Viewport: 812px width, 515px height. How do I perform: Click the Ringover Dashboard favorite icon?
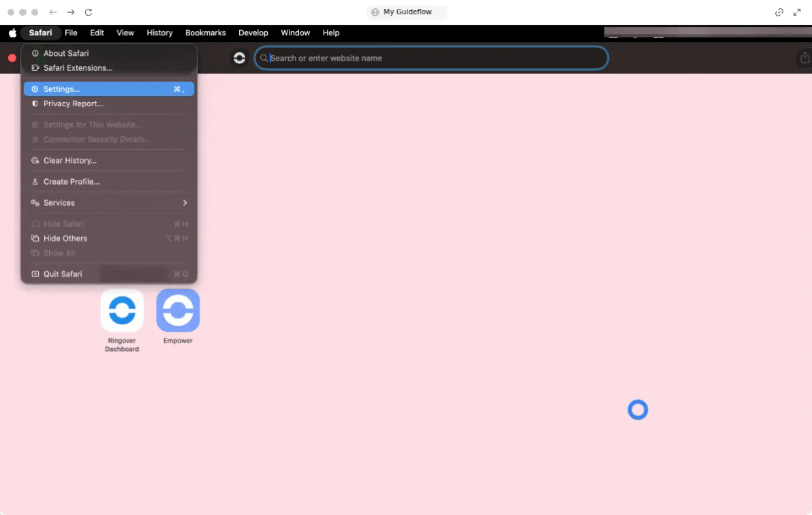[122, 310]
